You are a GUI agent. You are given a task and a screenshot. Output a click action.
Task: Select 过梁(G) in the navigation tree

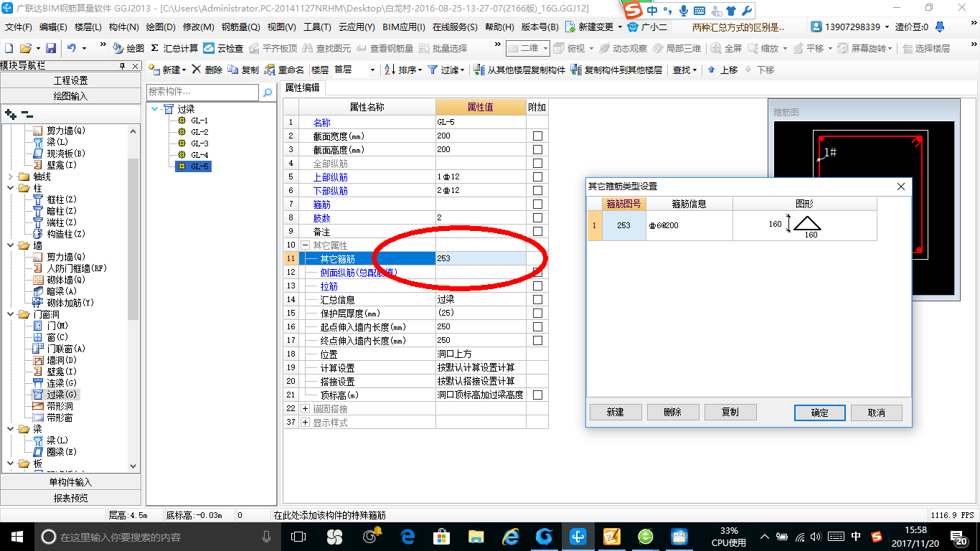tap(57, 395)
